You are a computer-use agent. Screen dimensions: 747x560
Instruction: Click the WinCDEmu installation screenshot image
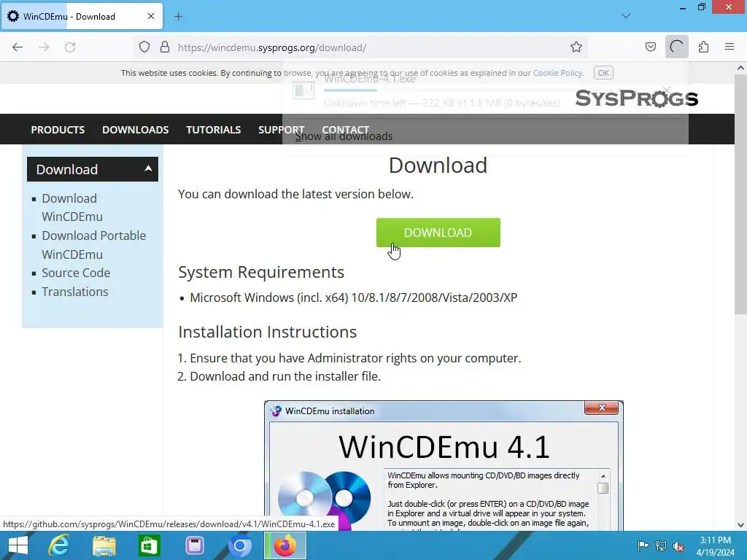(x=444, y=466)
